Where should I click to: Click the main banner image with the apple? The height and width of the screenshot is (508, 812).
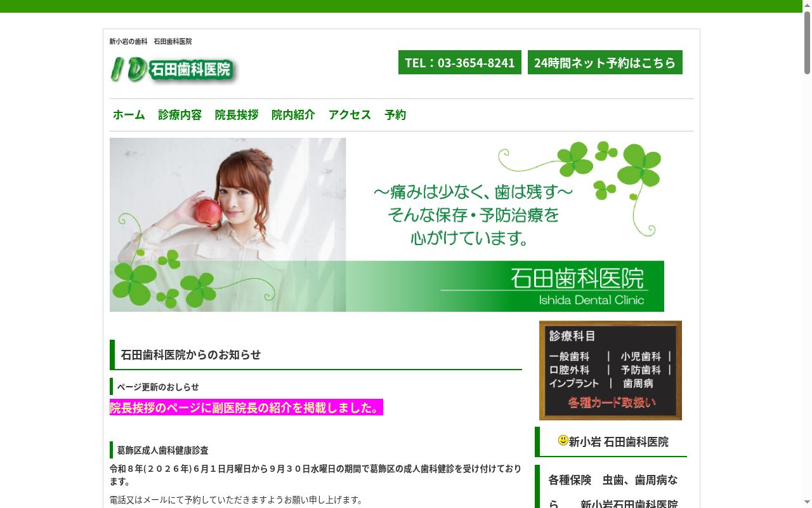click(387, 225)
